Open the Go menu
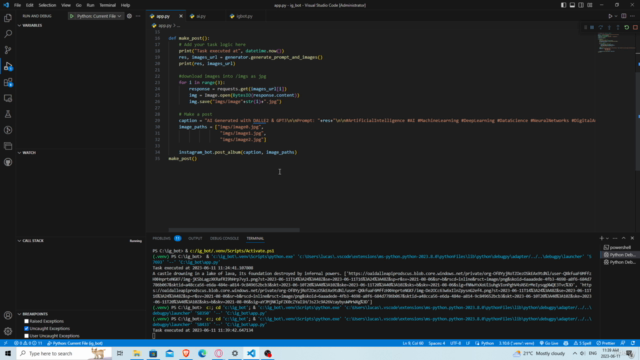Image resolution: width=640 pixels, height=360 pixels. coord(78,5)
